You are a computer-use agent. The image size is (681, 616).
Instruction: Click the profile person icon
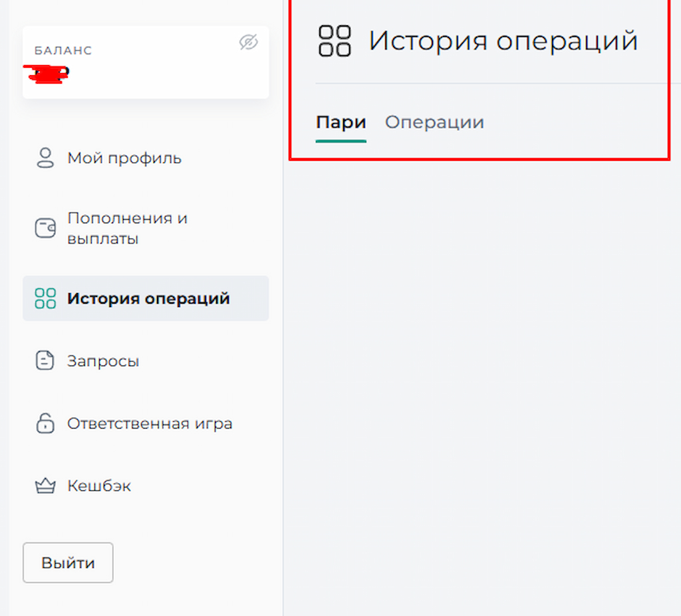coord(45,158)
